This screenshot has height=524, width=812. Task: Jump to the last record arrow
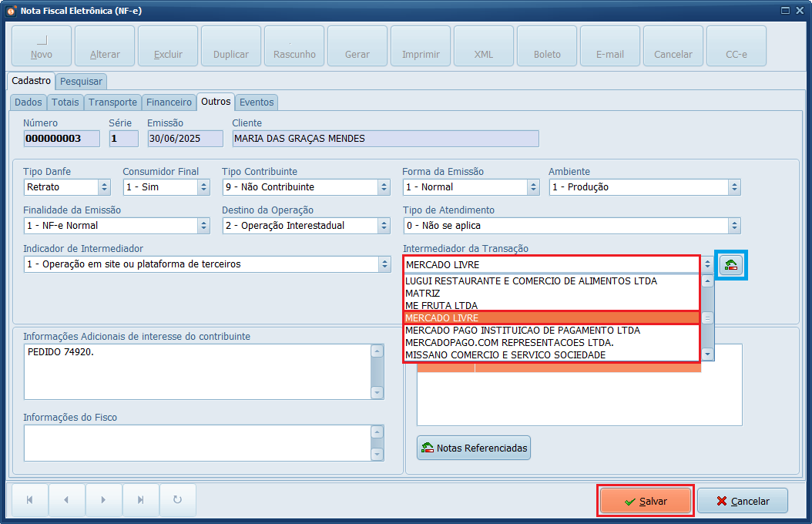click(140, 500)
